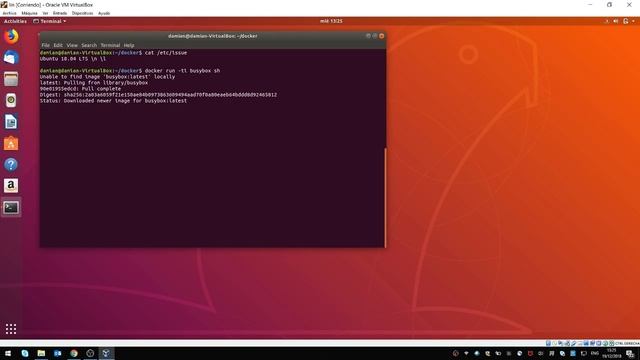Open VirtualBox Ver menu

[x=45, y=13]
